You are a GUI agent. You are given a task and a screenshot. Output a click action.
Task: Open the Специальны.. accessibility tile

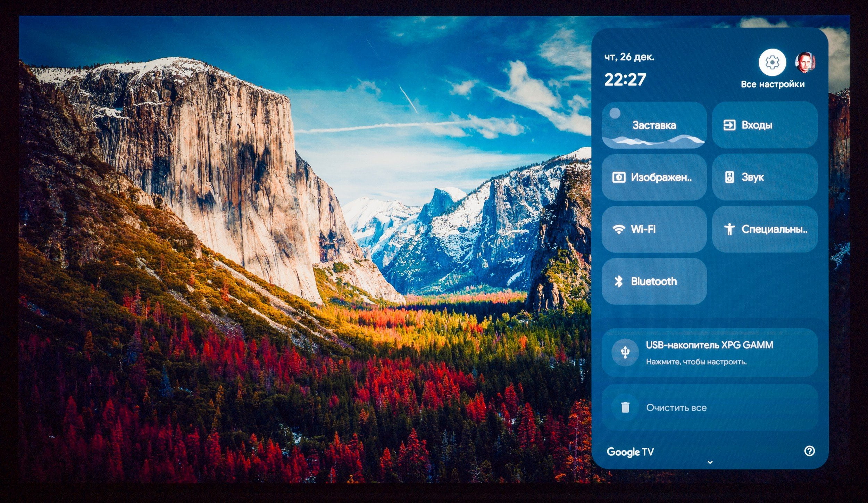(x=765, y=229)
